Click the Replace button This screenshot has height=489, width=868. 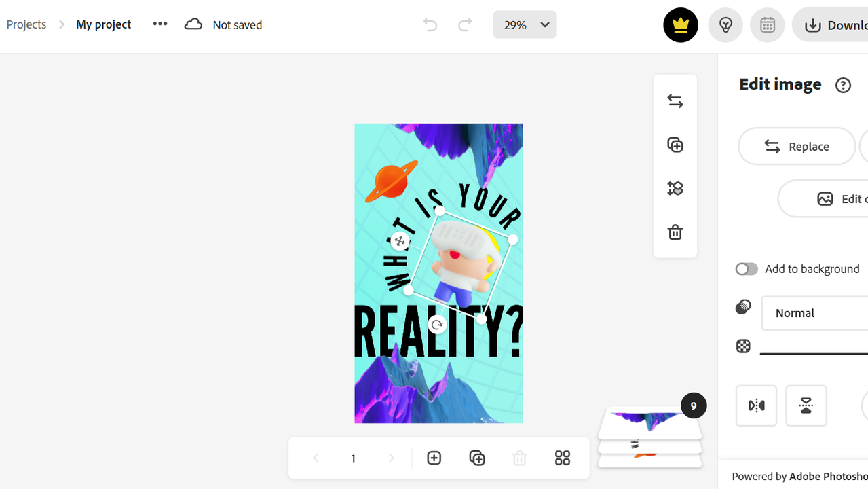click(x=797, y=146)
